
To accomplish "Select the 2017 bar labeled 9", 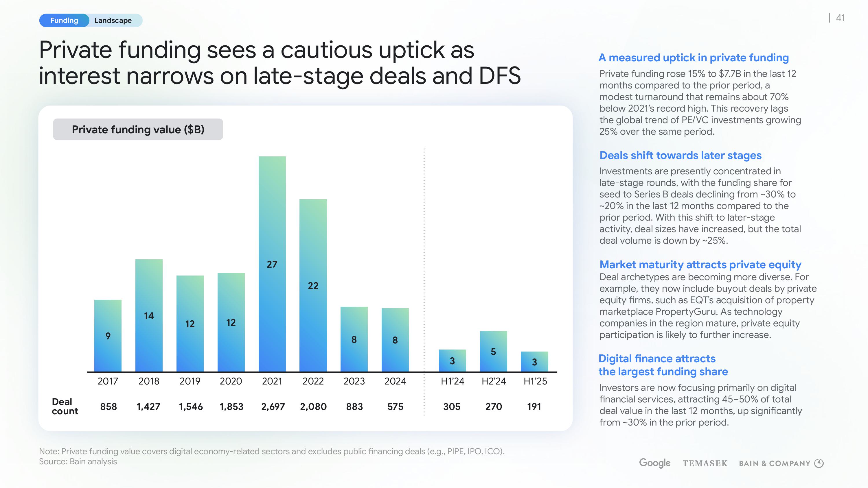I will pos(108,335).
